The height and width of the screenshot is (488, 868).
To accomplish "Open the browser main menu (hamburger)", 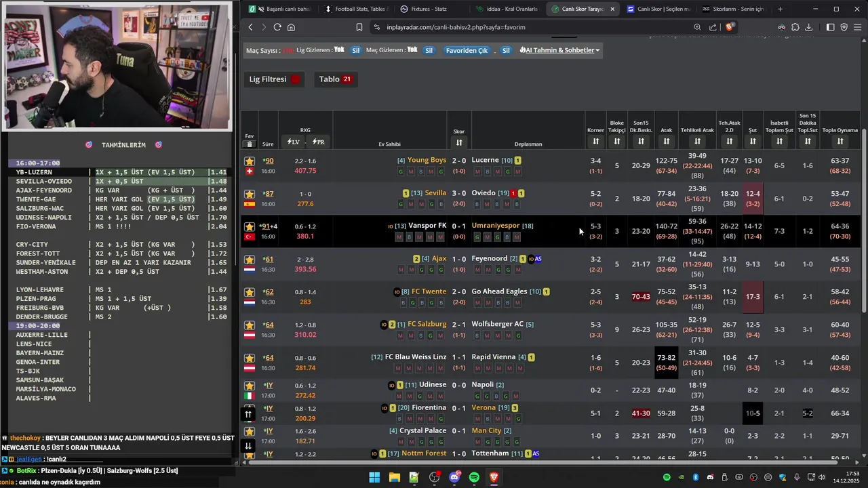I will (x=858, y=27).
